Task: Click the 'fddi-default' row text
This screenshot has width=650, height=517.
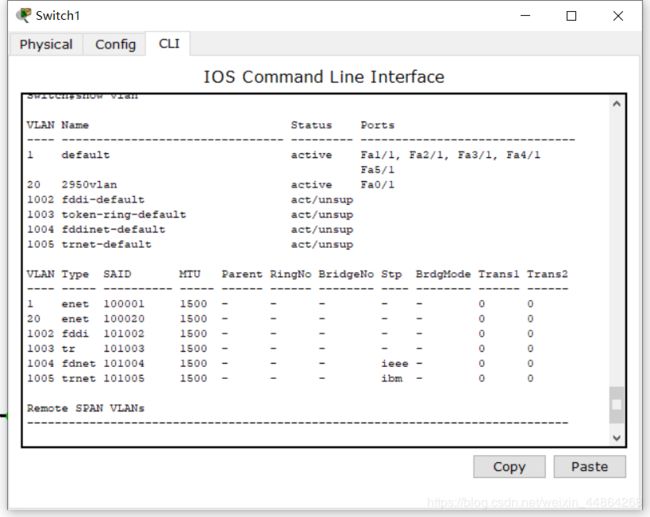Action: pos(103,199)
